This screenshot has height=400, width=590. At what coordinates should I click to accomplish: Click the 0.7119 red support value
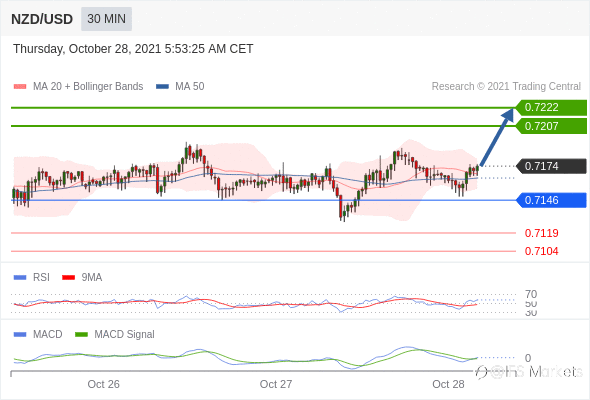(x=541, y=233)
